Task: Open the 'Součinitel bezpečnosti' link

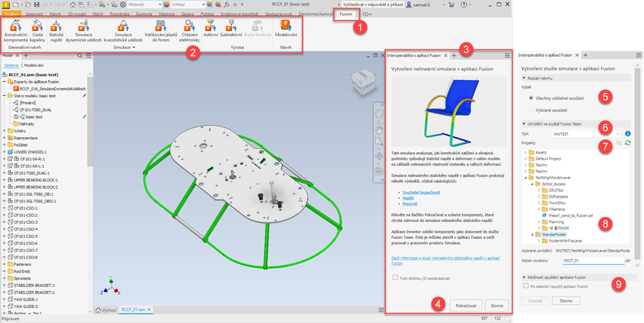Action: click(422, 192)
